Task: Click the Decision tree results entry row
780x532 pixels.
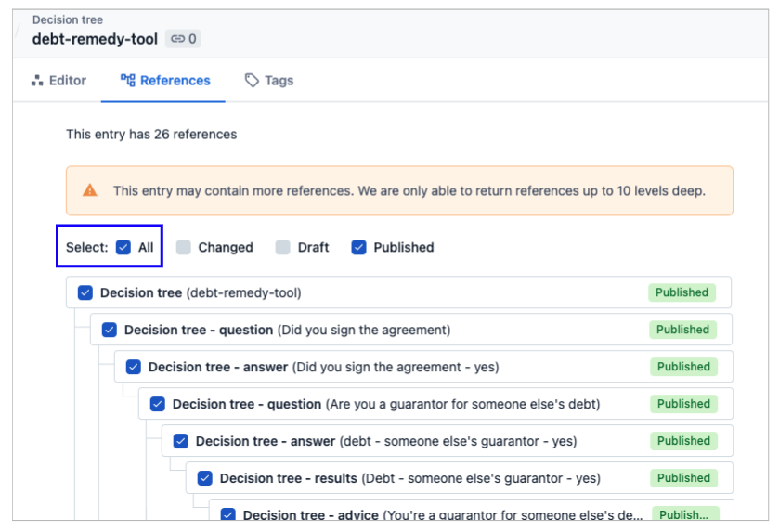Action: pos(409,478)
